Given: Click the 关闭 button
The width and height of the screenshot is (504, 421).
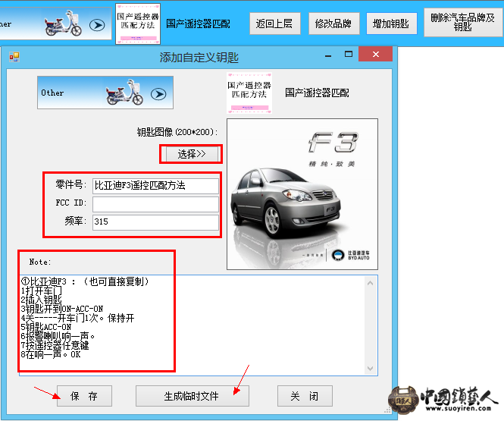Looking at the screenshot, I should pyautogui.click(x=305, y=396).
